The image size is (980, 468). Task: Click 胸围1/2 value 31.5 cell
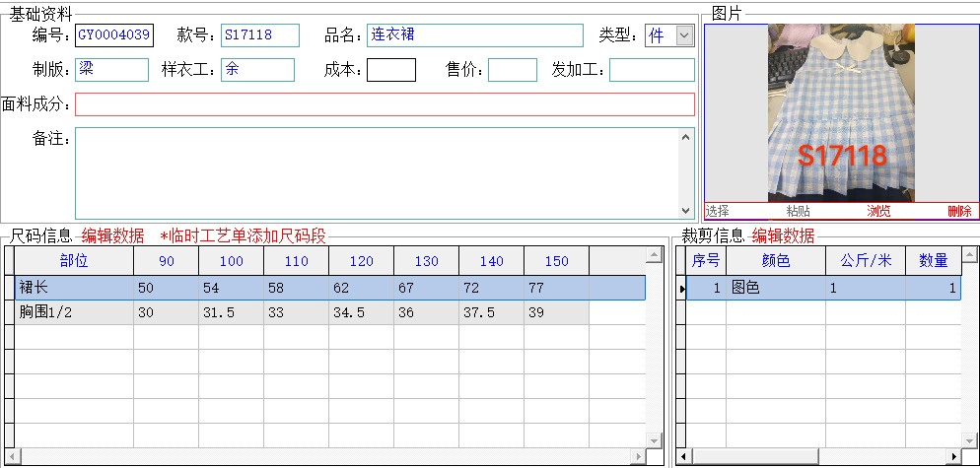[x=232, y=312]
